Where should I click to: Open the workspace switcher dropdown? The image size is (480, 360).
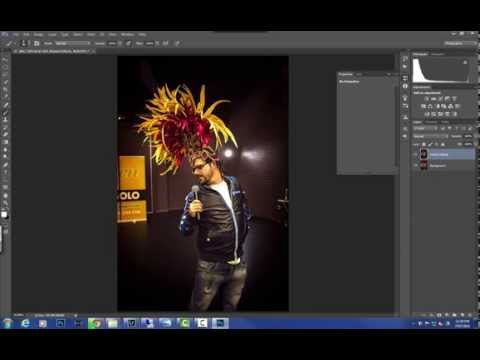[x=460, y=43]
